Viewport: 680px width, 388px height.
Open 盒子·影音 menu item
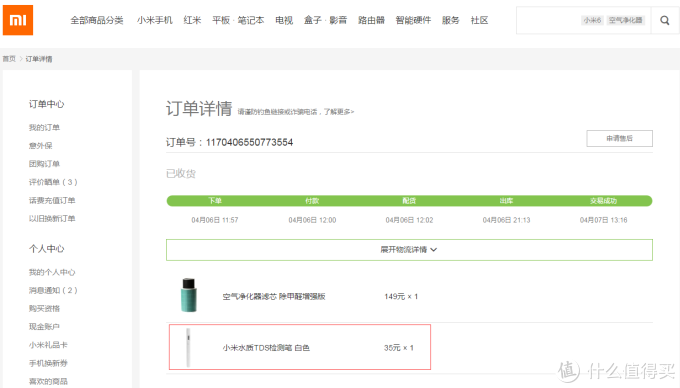click(x=325, y=20)
